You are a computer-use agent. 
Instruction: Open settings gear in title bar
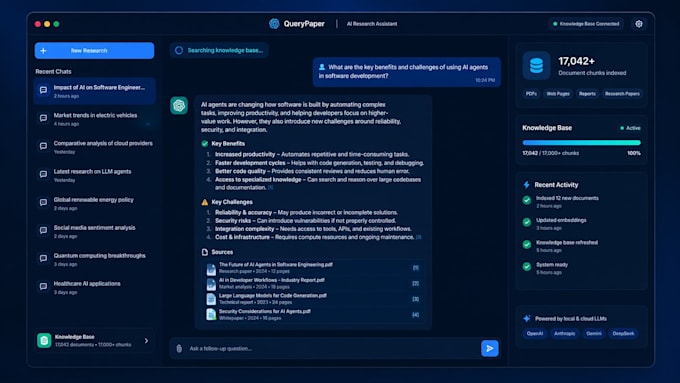click(639, 24)
